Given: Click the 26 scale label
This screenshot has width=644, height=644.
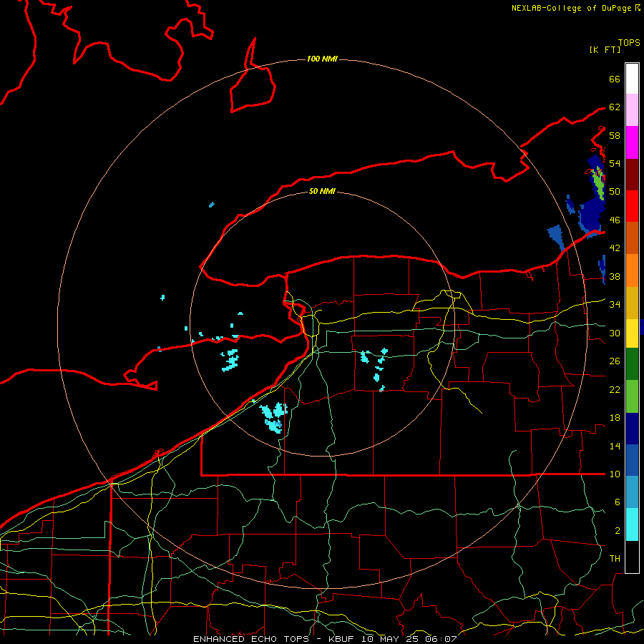Looking at the screenshot, I should click(615, 361).
